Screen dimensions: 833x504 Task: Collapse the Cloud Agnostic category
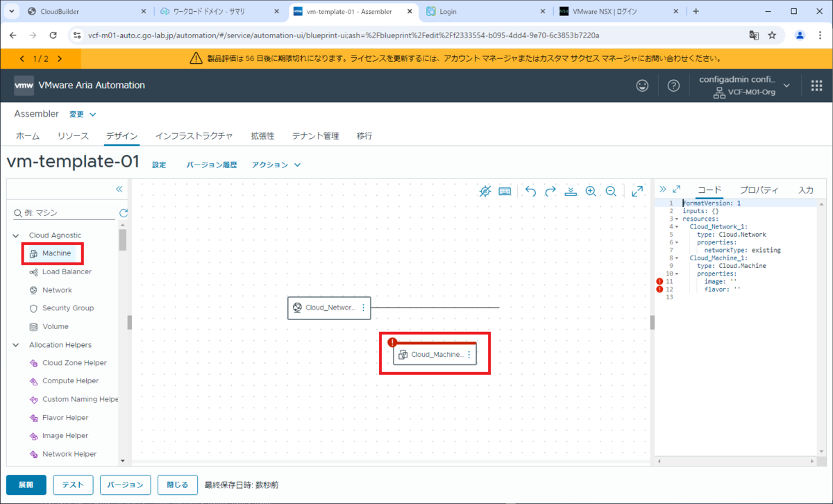click(16, 236)
